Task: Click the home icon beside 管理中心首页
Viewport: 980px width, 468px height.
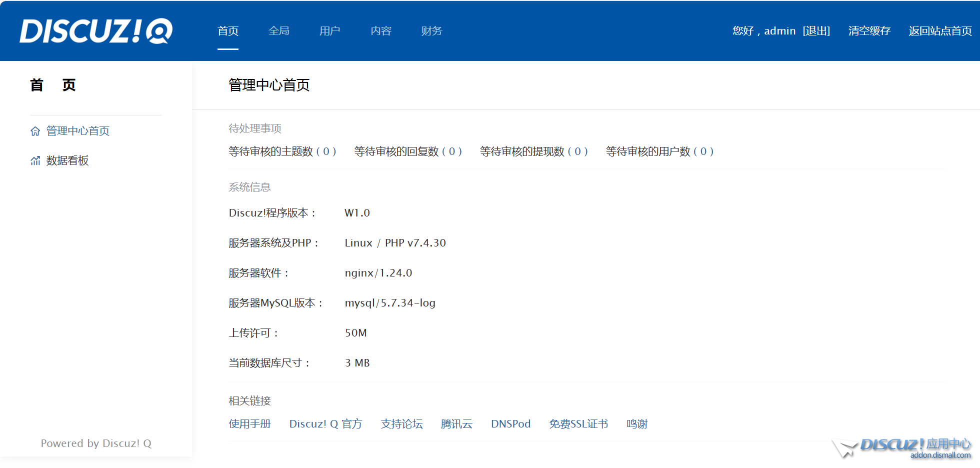Action: pos(35,131)
